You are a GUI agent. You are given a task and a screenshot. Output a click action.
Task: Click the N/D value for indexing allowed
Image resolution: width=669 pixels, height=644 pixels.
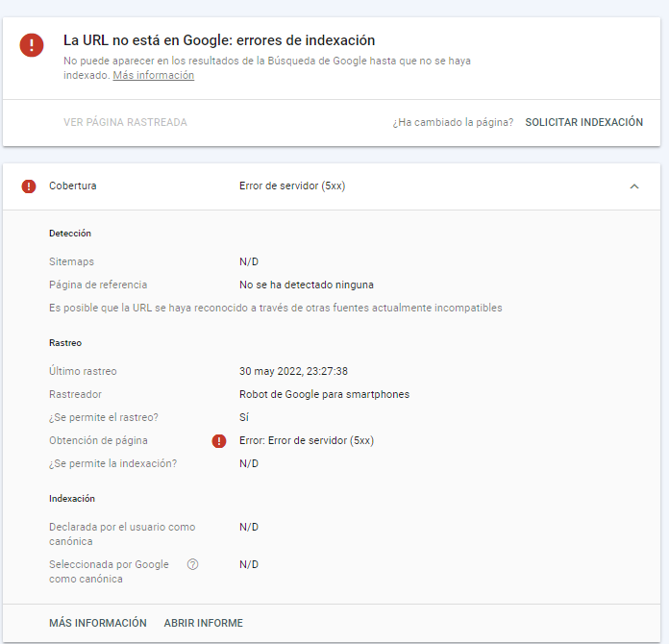249,463
